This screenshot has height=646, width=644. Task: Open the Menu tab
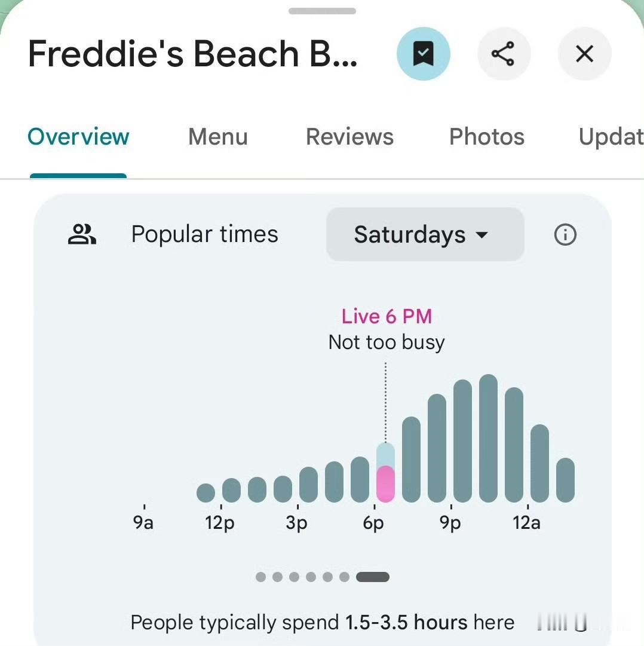tap(217, 137)
